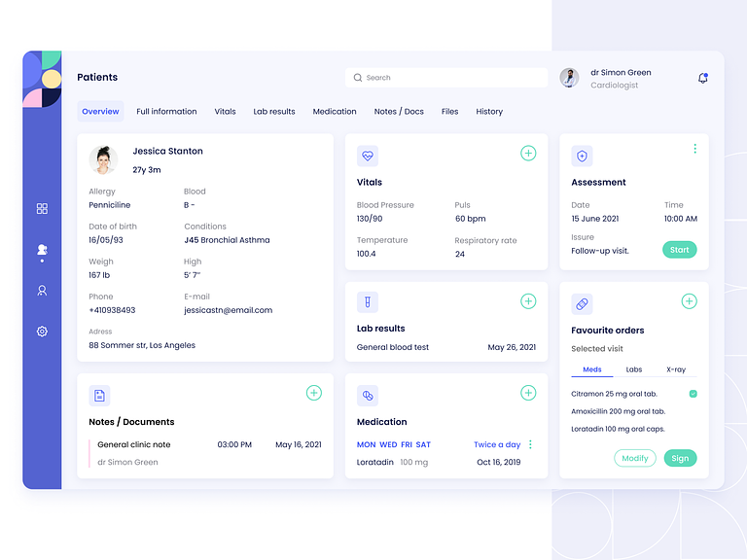Image resolution: width=747 pixels, height=560 pixels.
Task: Click phone number +410938493
Action: tap(112, 310)
